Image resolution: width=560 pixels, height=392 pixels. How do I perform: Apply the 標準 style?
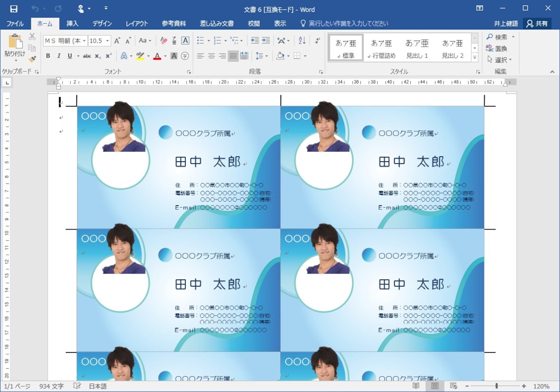click(x=346, y=48)
